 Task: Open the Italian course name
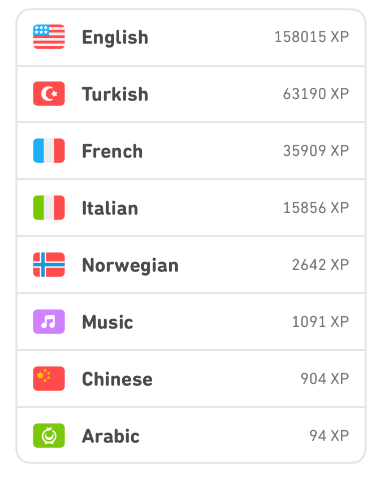point(110,208)
